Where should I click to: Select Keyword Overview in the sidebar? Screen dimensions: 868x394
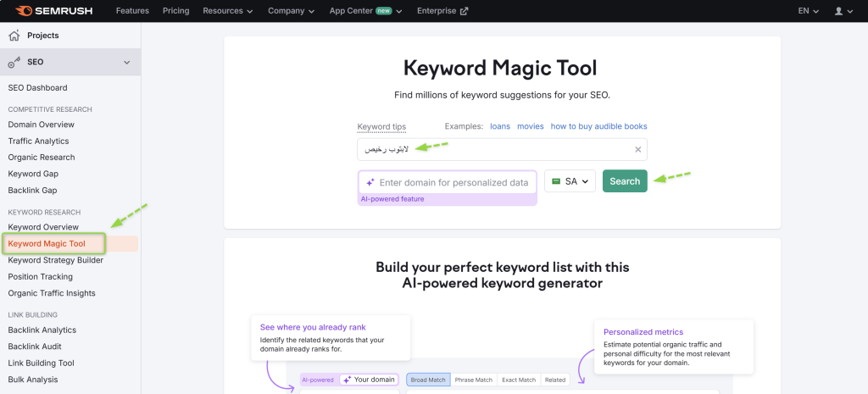(x=43, y=227)
